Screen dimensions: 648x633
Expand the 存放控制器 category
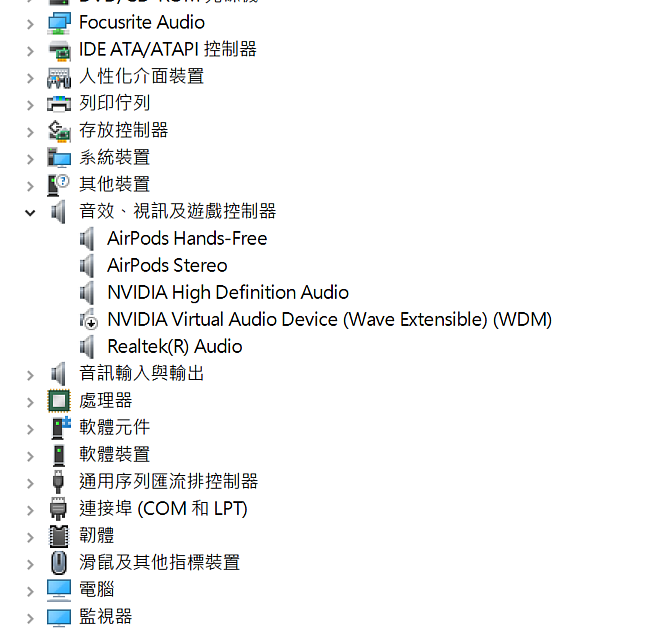(30, 132)
